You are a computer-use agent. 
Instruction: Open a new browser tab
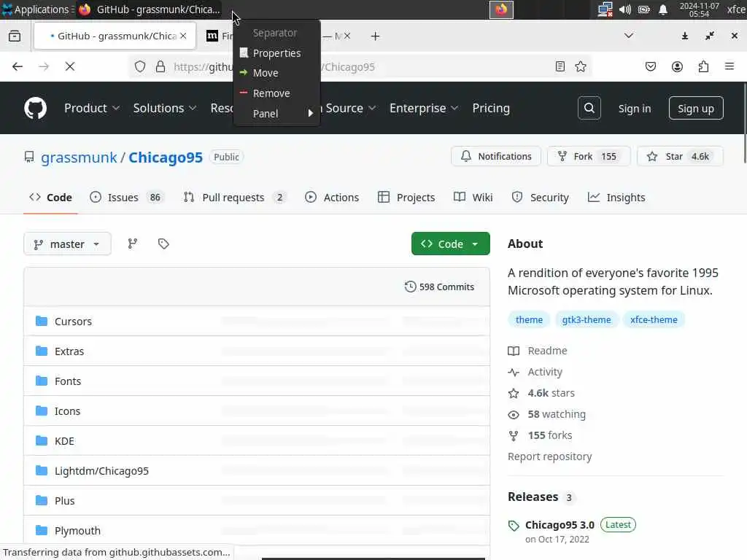point(375,36)
